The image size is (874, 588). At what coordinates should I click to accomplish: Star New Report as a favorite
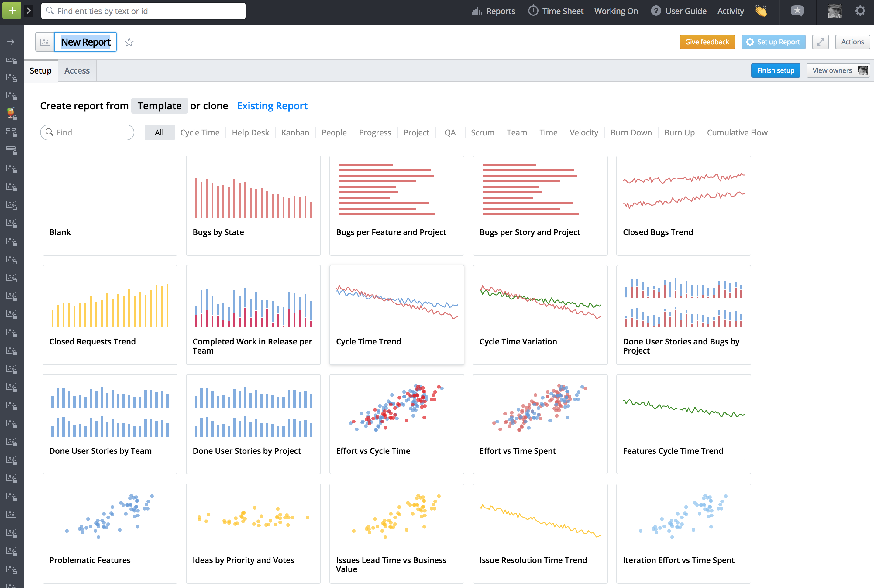coord(129,43)
